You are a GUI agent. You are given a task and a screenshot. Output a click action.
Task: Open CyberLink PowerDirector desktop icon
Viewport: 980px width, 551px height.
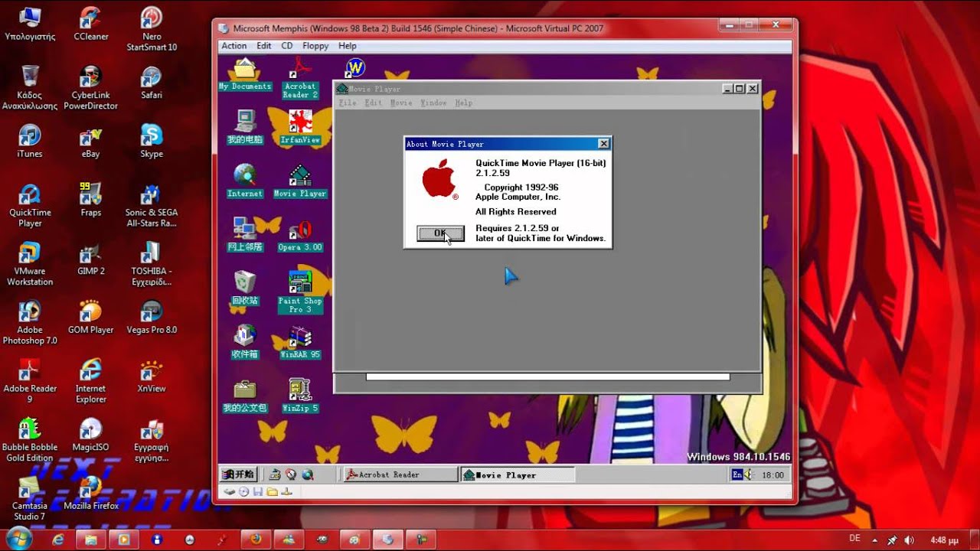pyautogui.click(x=90, y=88)
